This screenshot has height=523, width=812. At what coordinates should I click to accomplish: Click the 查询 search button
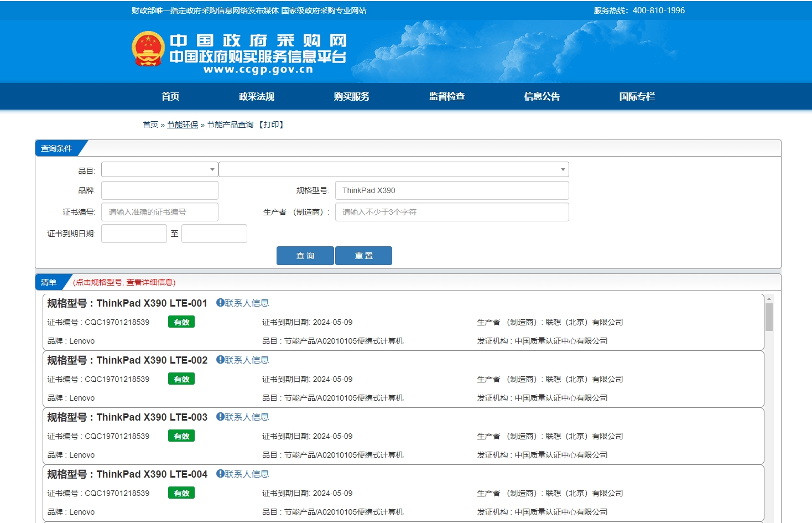[x=305, y=256]
